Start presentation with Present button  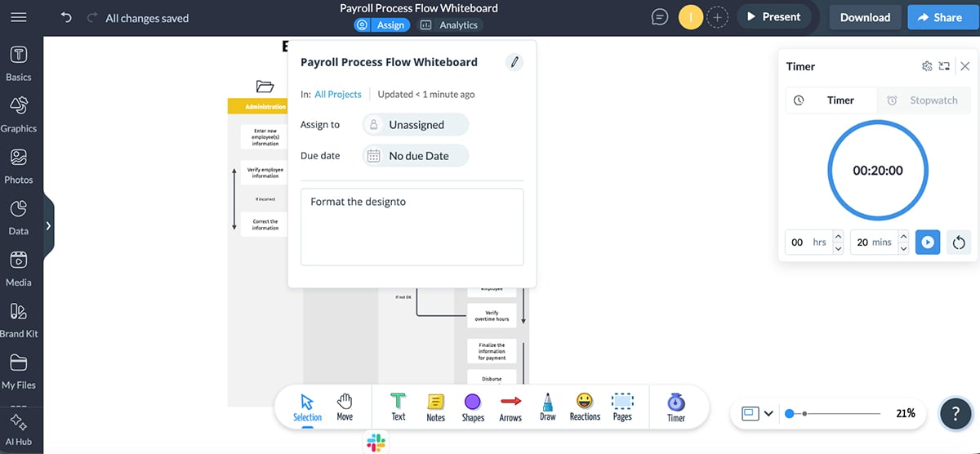pos(773,17)
